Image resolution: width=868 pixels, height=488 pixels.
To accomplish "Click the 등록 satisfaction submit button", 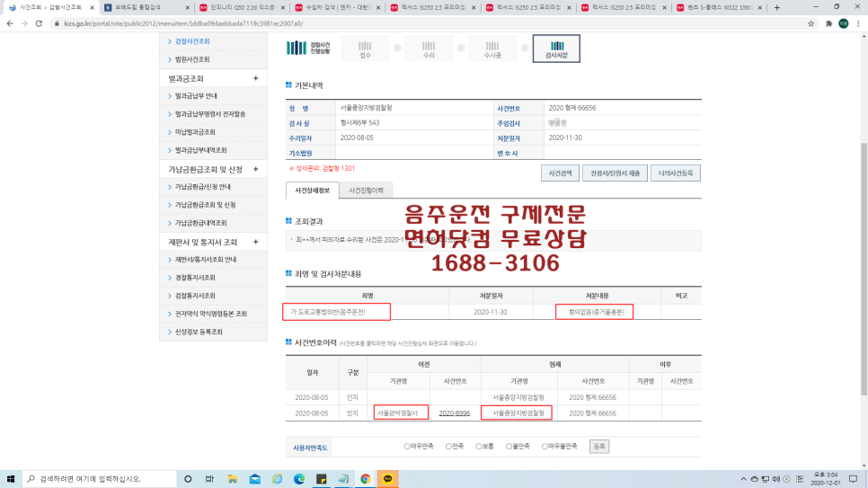I will click(598, 446).
